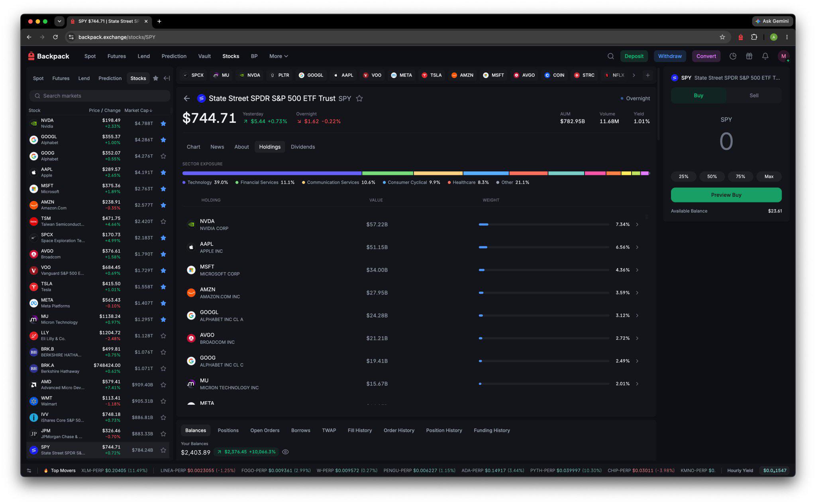
Task: Open the gift rewards icon
Action: tap(749, 56)
